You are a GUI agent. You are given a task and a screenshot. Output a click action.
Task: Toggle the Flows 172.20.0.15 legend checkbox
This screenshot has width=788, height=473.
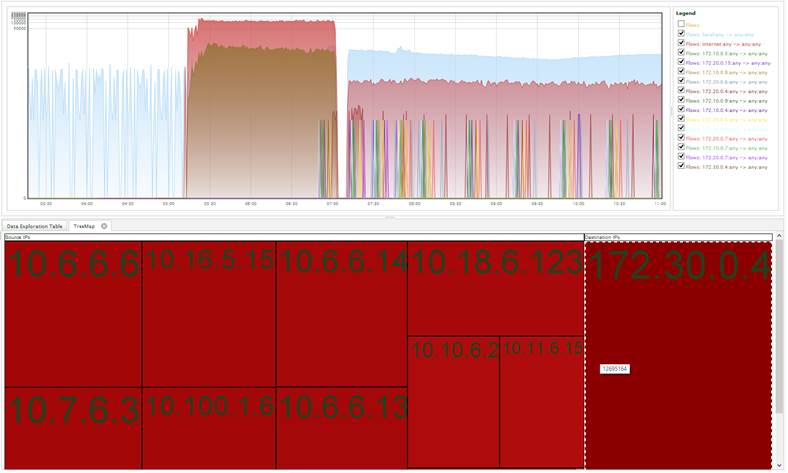pos(681,62)
